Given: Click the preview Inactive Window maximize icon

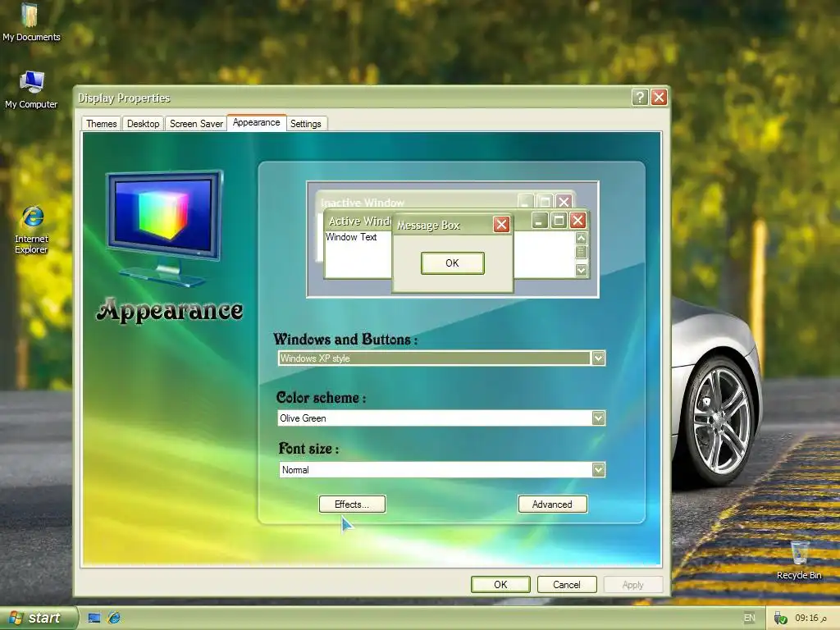Looking at the screenshot, I should 545,202.
